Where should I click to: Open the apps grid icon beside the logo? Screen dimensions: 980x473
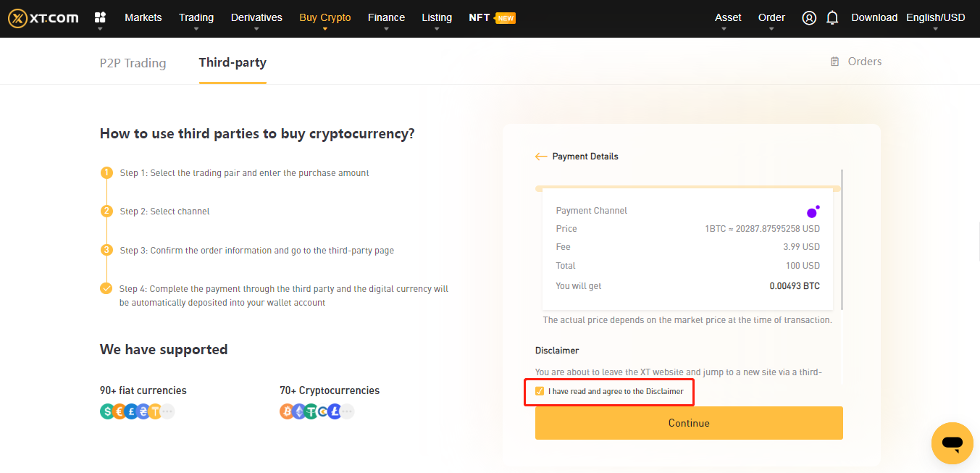100,17
